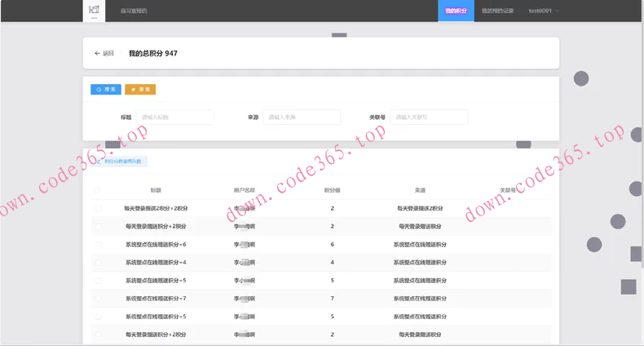Image resolution: width=644 pixels, height=346 pixels.
Task: Click the blue 搜索 button
Action: pos(106,89)
